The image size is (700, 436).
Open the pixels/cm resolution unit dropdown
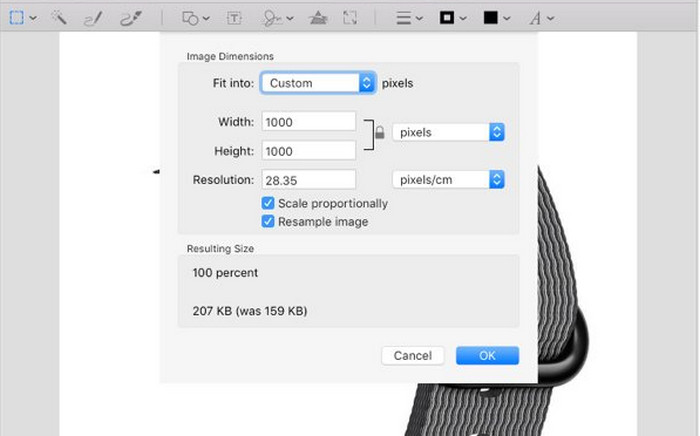[x=448, y=180]
